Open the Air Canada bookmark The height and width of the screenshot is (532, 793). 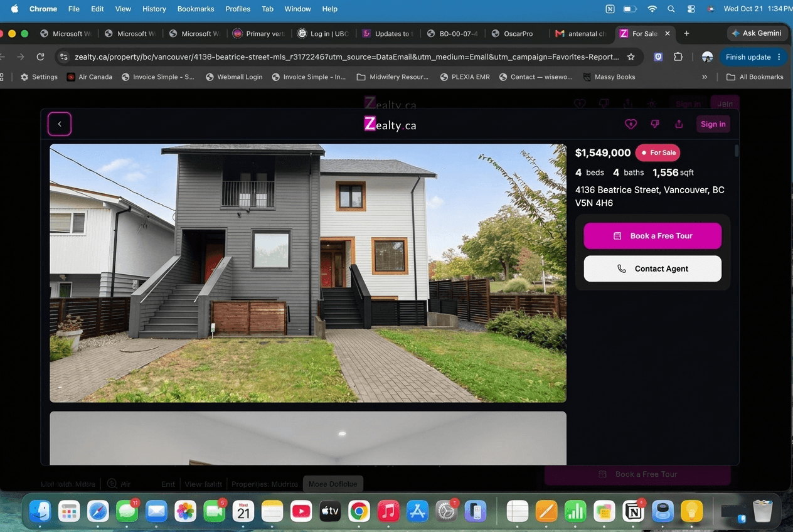point(90,77)
